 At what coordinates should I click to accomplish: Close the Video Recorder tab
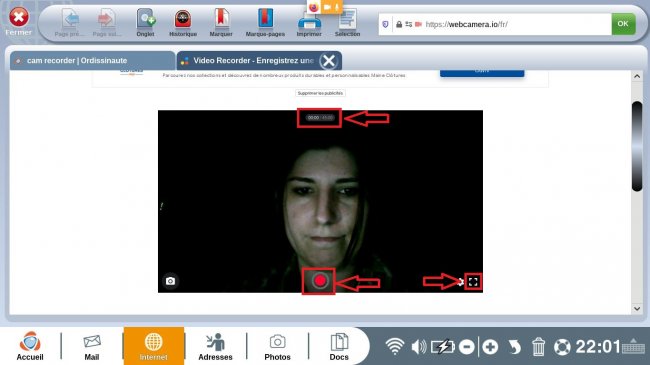[x=329, y=61]
